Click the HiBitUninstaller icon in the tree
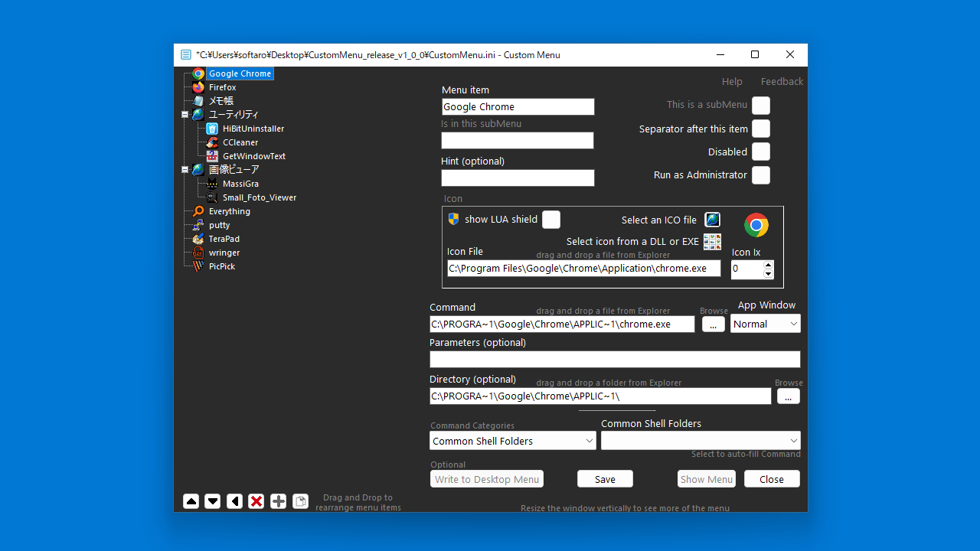980x551 pixels. coord(212,129)
